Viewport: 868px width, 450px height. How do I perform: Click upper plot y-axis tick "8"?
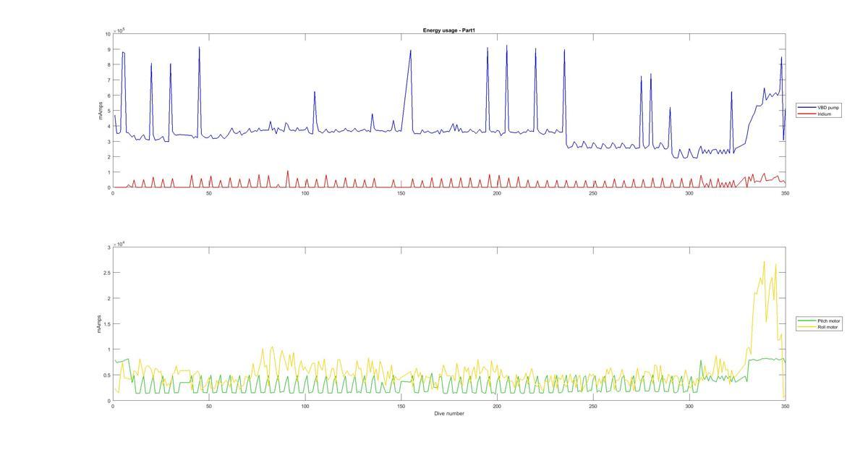[x=109, y=65]
